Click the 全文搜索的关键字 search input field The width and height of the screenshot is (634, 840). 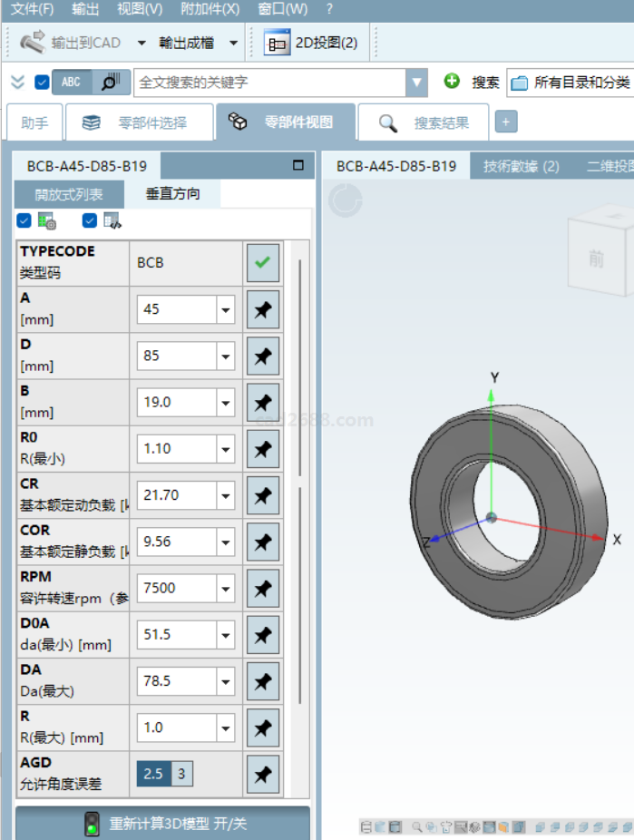tap(268, 83)
